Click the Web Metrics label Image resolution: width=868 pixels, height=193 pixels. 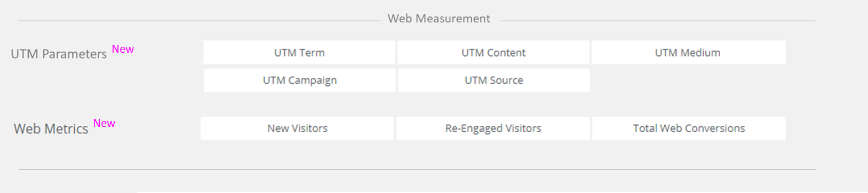click(51, 129)
